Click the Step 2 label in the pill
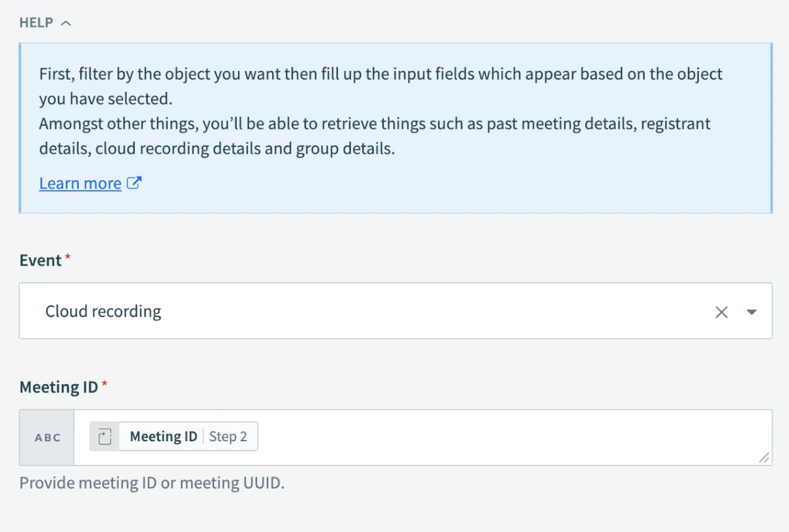The height and width of the screenshot is (532, 789). pyautogui.click(x=228, y=437)
